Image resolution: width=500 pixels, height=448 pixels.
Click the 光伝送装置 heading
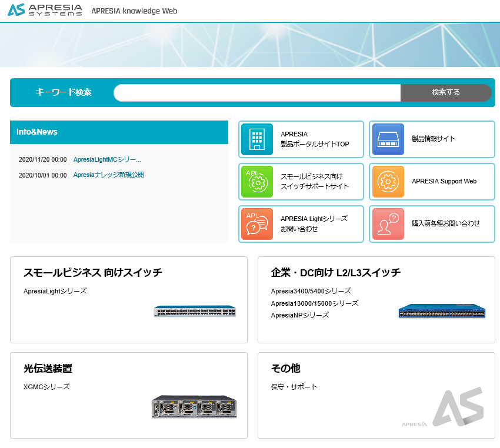(x=48, y=369)
